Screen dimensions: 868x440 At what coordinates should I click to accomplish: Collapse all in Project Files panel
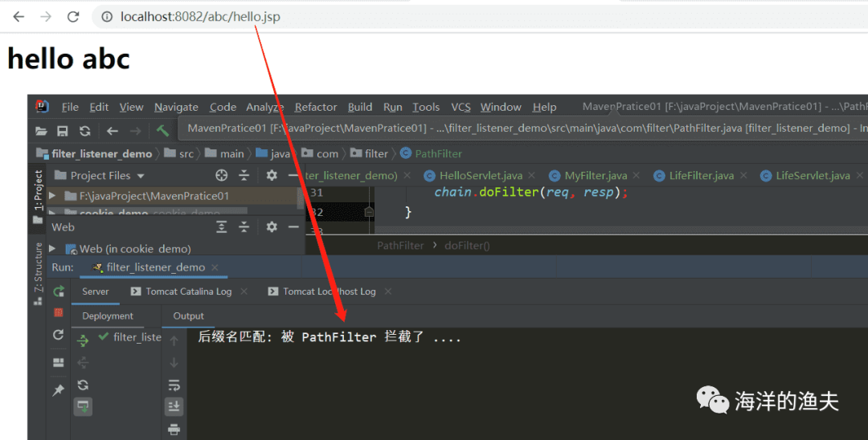pyautogui.click(x=244, y=176)
